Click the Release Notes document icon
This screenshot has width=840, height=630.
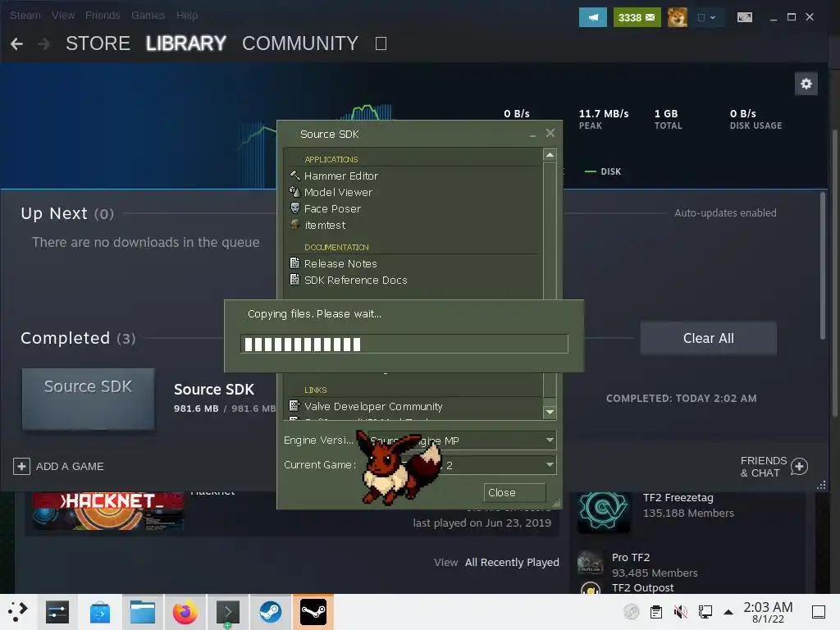pos(294,262)
